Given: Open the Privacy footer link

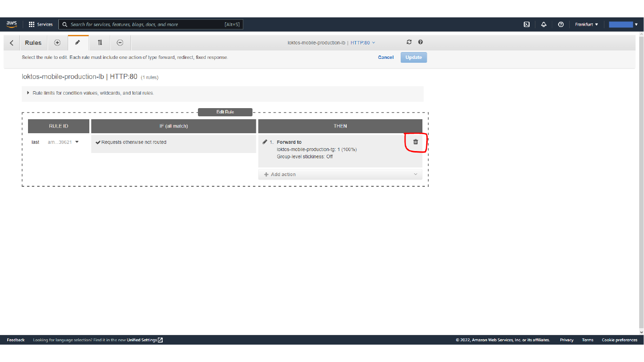Looking at the screenshot, I should [x=567, y=340].
